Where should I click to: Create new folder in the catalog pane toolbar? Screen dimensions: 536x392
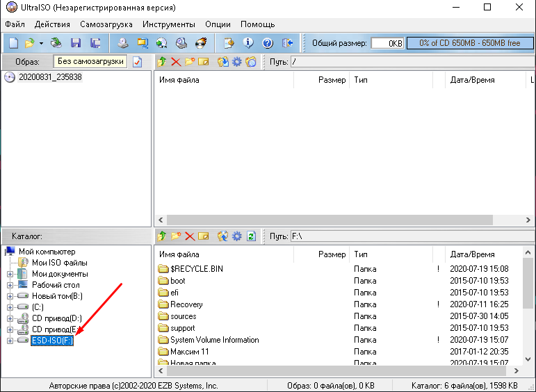tap(176, 236)
